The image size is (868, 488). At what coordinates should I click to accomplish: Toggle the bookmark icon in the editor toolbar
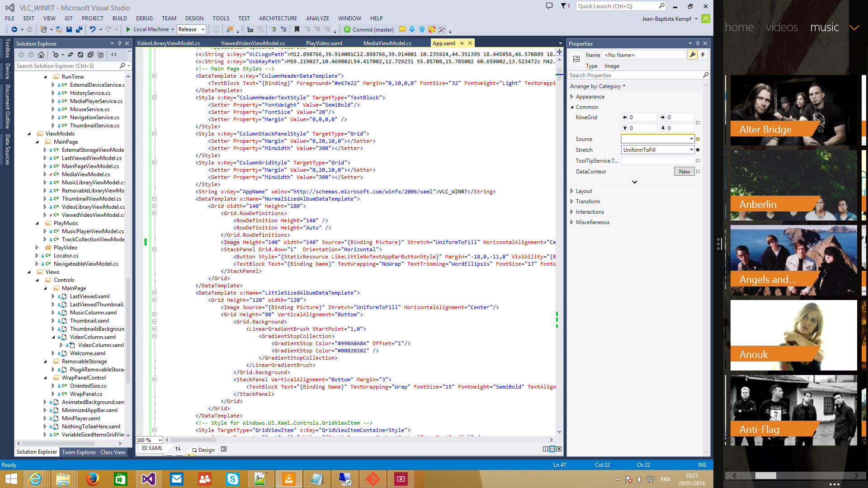[297, 29]
